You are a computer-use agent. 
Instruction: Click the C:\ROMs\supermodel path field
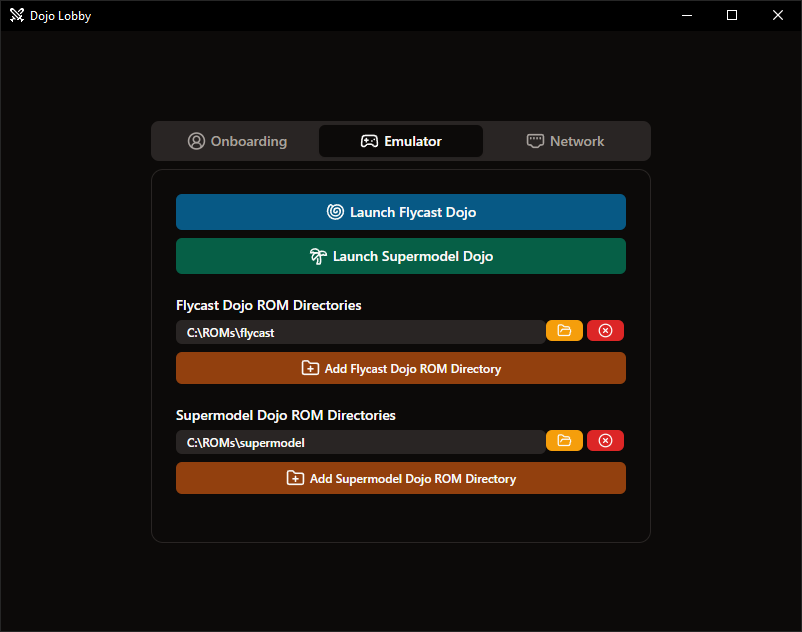pyautogui.click(x=361, y=442)
